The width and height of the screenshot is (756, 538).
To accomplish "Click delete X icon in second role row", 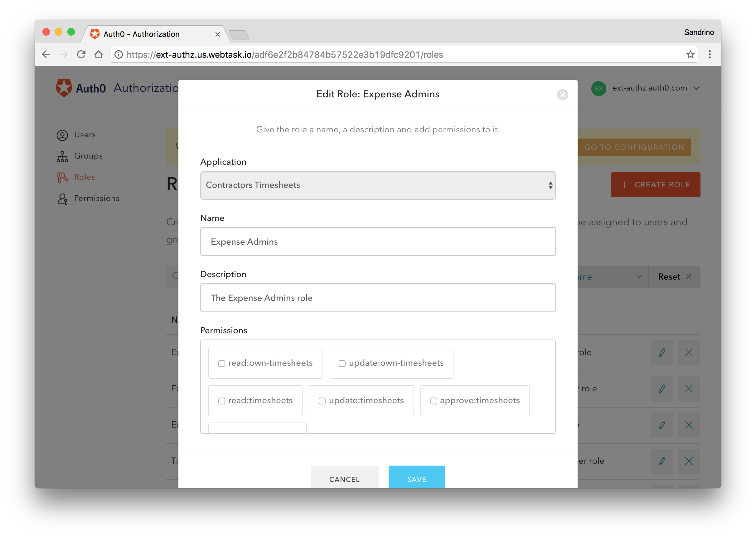I will point(689,389).
